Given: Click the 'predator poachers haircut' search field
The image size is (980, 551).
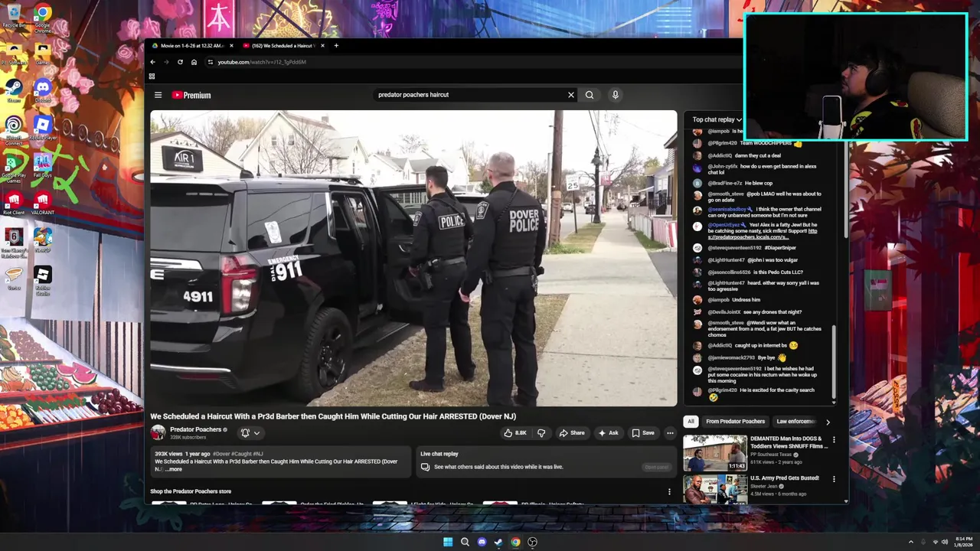Looking at the screenshot, I should coord(469,95).
